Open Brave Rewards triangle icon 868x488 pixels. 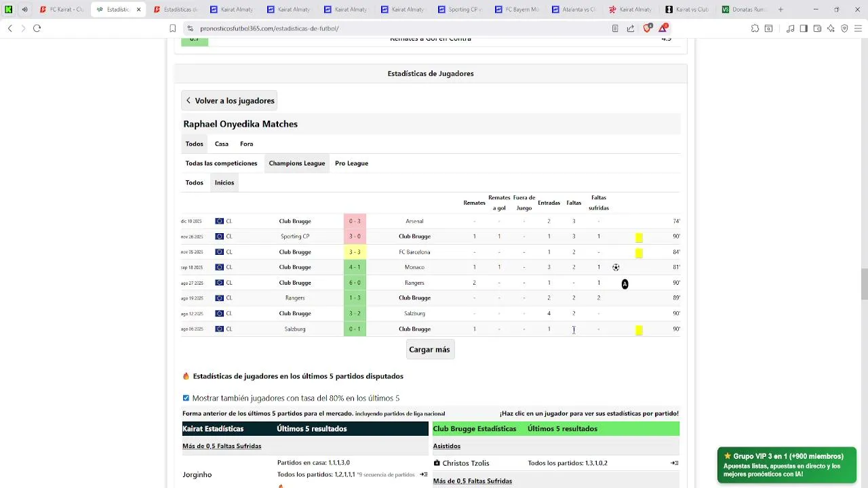[x=663, y=28]
